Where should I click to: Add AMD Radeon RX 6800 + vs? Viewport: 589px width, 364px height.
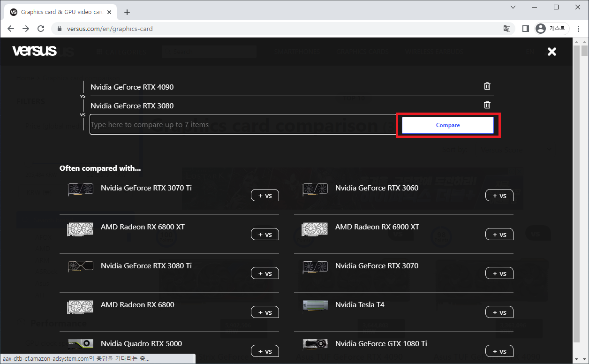265,312
